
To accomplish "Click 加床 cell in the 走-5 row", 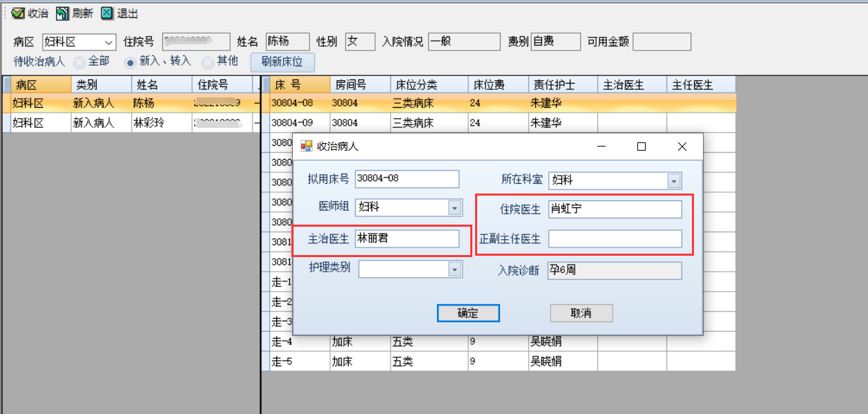I will (x=360, y=361).
